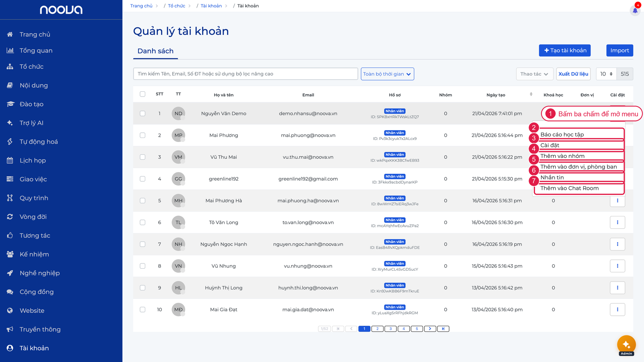Focus the account search input field
Viewport: 644px width, 362px height.
point(246,74)
